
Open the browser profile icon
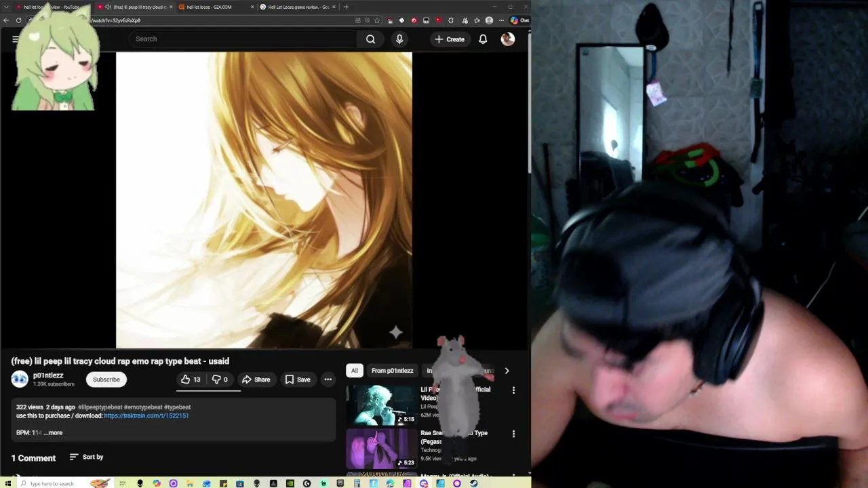pos(489,20)
